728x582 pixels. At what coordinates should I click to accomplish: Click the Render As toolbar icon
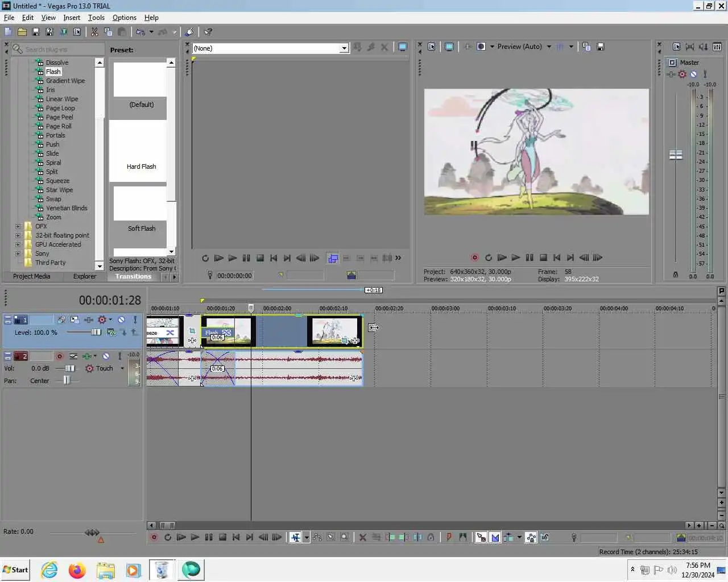click(63, 32)
